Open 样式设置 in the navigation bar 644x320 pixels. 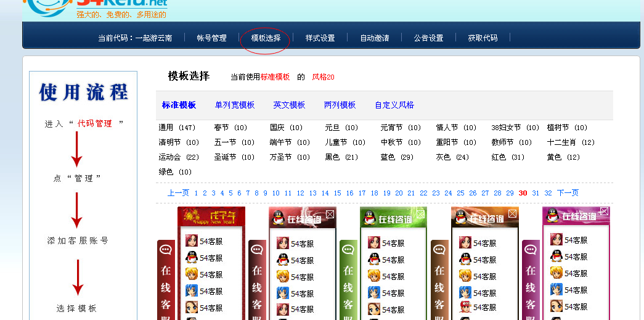[320, 38]
